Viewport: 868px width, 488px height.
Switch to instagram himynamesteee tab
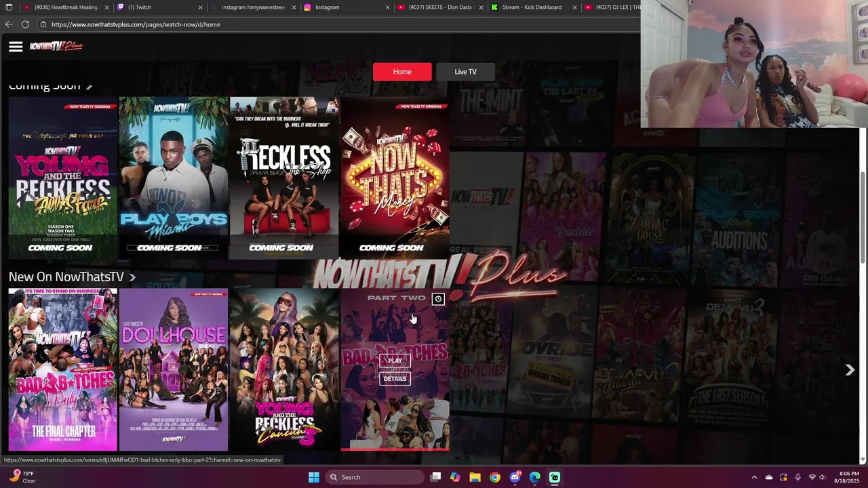tap(252, 7)
